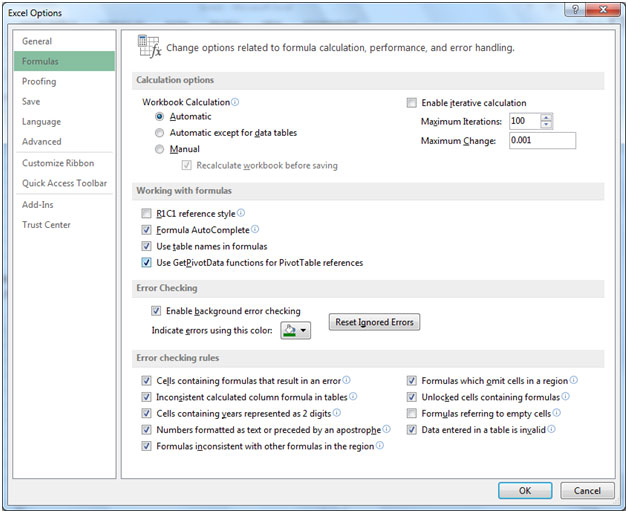Click the info icon next to R1C1 reference style
Image resolution: width=628 pixels, height=513 pixels.
241,213
